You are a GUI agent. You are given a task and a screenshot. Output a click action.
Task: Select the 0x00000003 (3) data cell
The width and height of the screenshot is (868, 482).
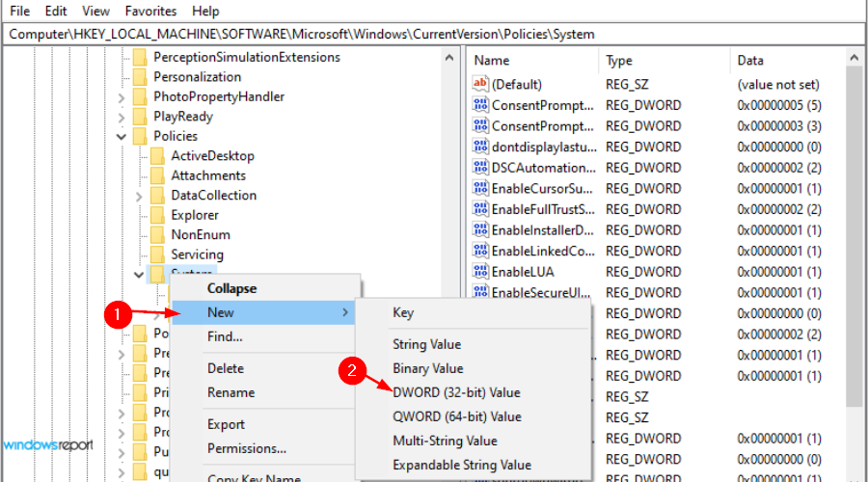(779, 126)
